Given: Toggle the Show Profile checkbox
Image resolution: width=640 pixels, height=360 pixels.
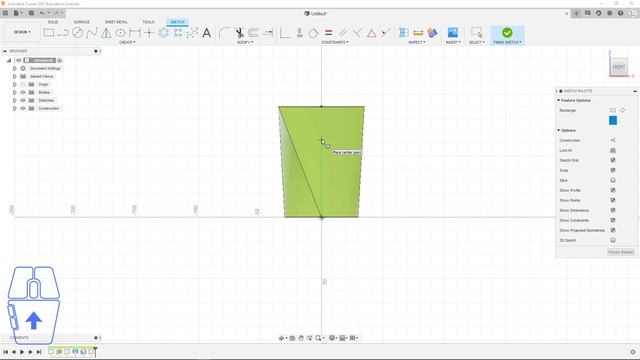Looking at the screenshot, I should coord(613,190).
